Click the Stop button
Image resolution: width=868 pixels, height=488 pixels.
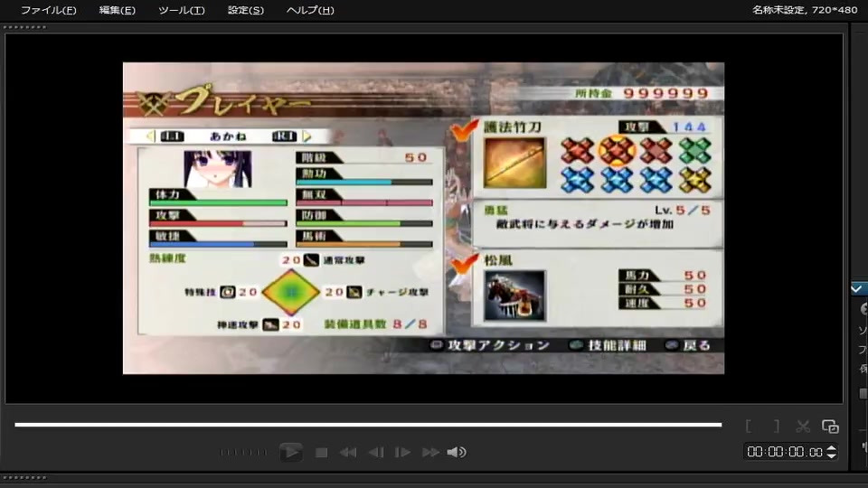coord(321,453)
